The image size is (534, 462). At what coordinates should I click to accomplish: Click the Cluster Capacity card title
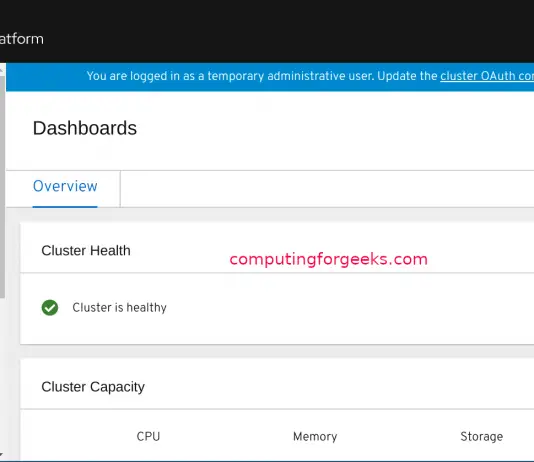tap(93, 387)
